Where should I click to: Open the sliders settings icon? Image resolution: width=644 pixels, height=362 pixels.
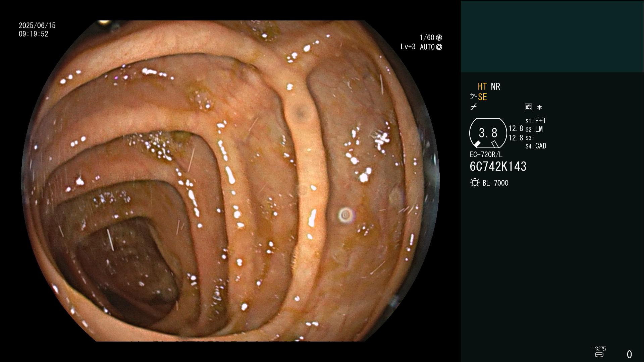[x=528, y=107]
